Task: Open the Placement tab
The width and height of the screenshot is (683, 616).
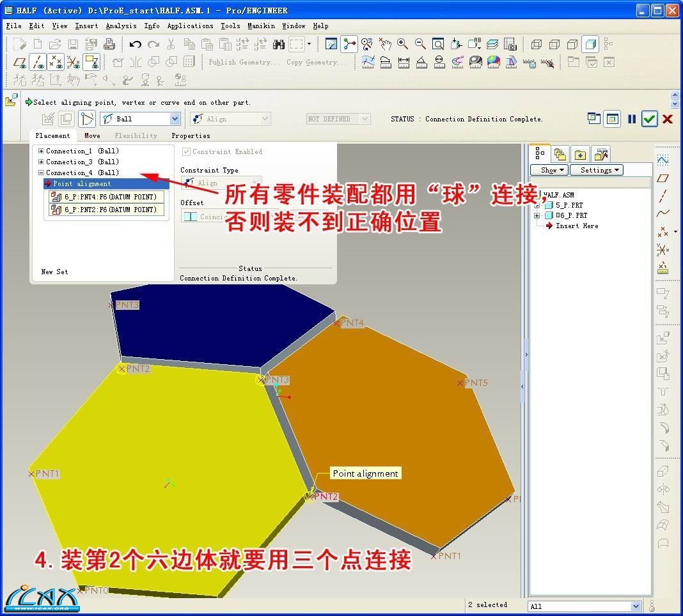Action: [x=52, y=136]
